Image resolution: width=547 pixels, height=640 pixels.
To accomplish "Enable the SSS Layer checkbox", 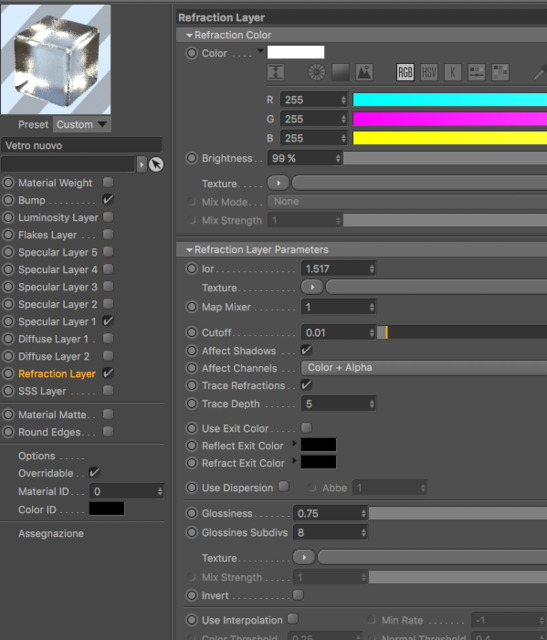I will pos(108,390).
